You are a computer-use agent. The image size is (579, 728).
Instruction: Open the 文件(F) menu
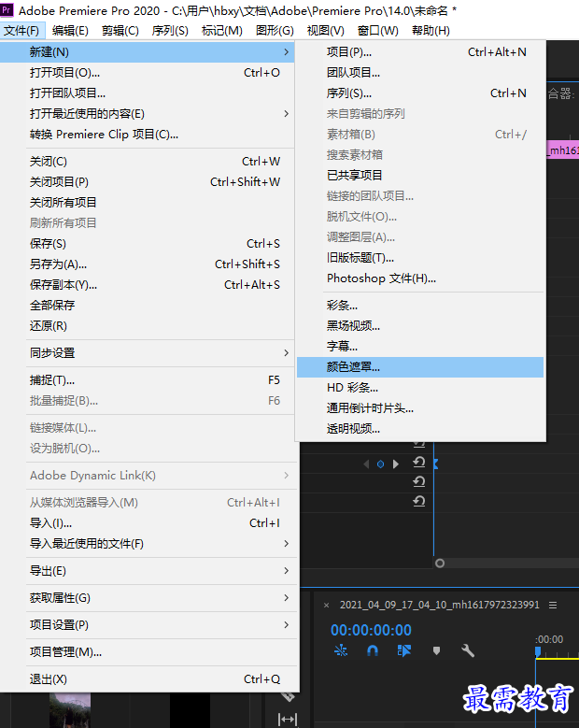21,31
